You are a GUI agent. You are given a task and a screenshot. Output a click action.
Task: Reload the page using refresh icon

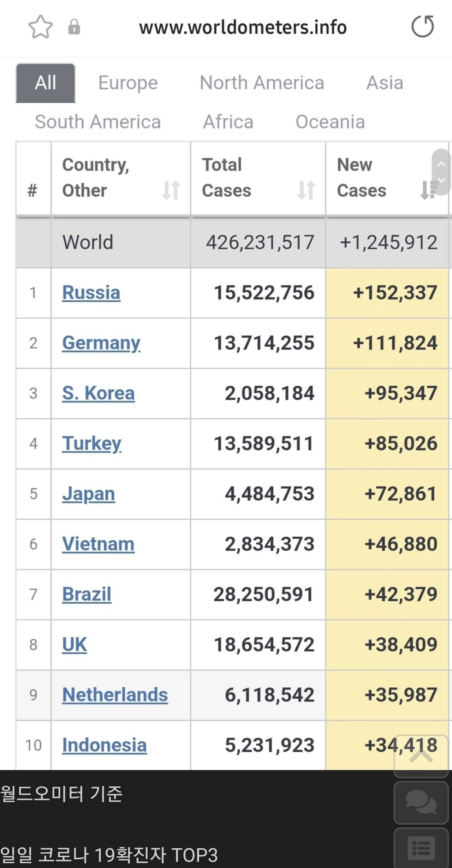tap(422, 27)
